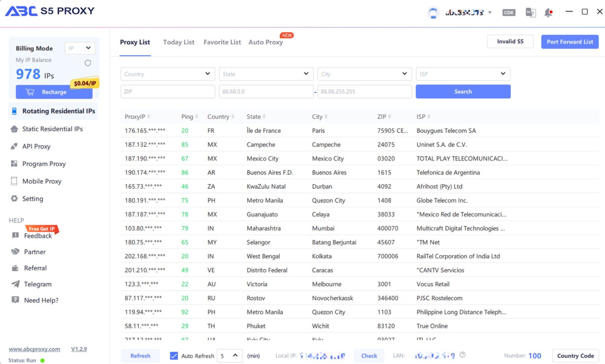Click the Referral icon

pyautogui.click(x=15, y=268)
